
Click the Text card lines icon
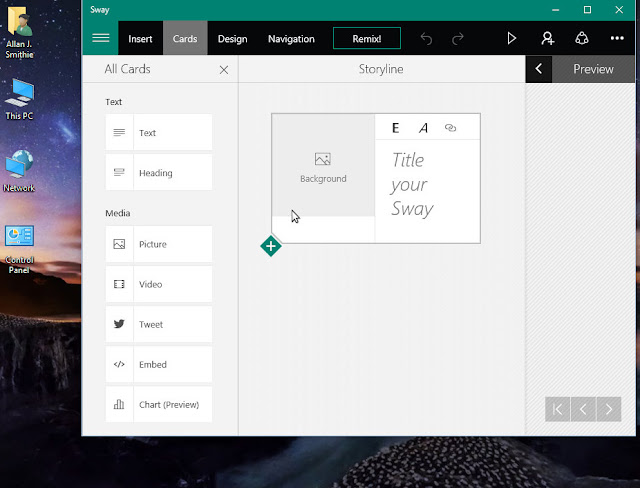pos(119,133)
